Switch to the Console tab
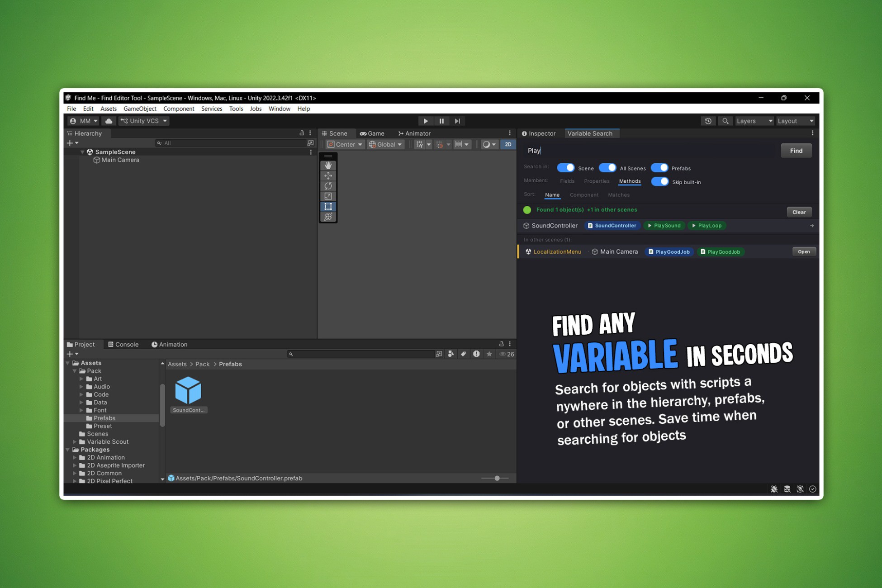882x588 pixels. pos(123,345)
